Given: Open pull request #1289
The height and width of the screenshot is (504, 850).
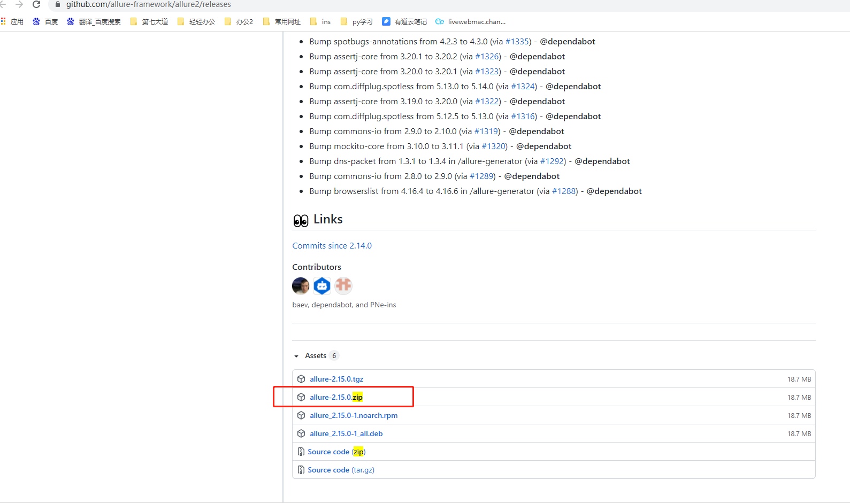Looking at the screenshot, I should (481, 176).
